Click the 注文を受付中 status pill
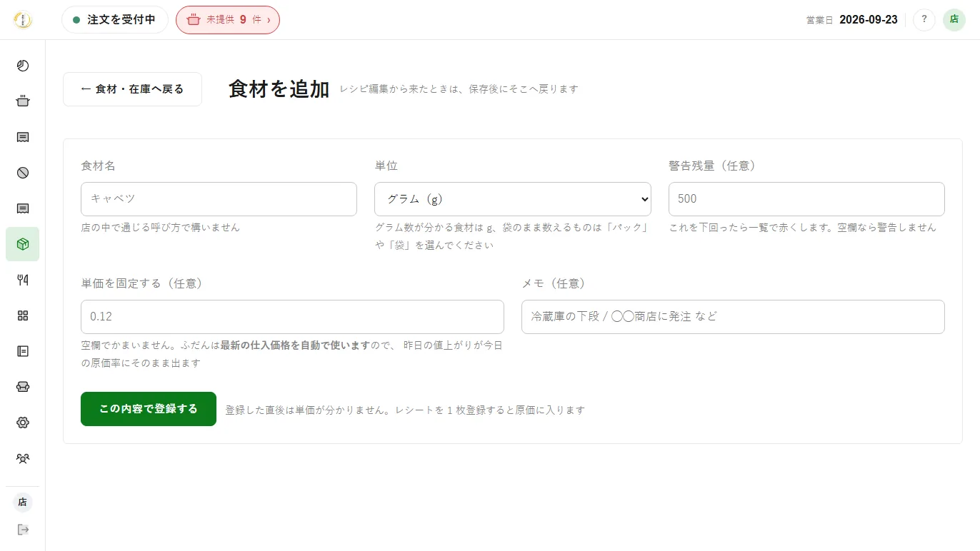This screenshot has width=980, height=551. [x=115, y=20]
